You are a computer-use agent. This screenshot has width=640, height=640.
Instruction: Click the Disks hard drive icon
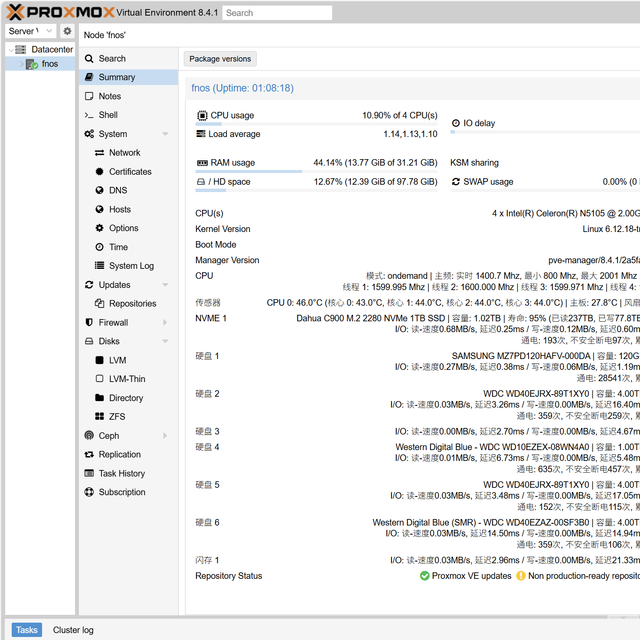click(x=89, y=341)
